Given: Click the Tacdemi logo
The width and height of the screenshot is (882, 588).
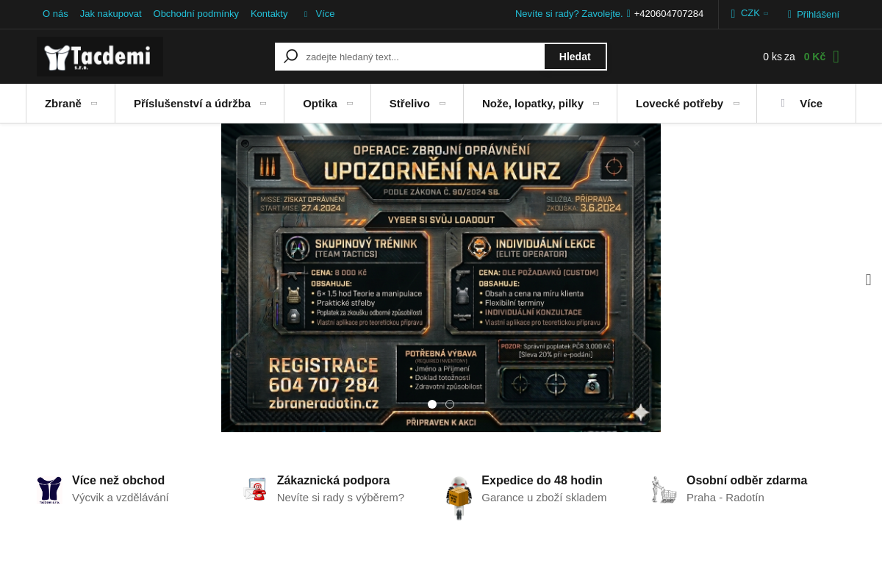Looking at the screenshot, I should point(100,57).
